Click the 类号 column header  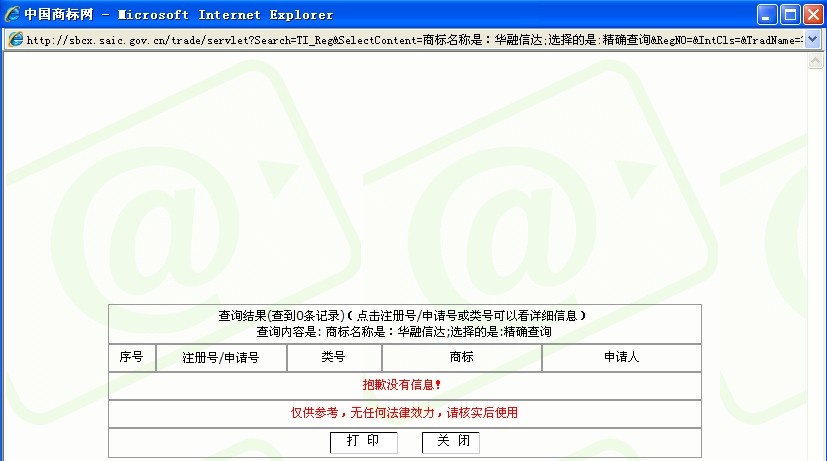(333, 358)
